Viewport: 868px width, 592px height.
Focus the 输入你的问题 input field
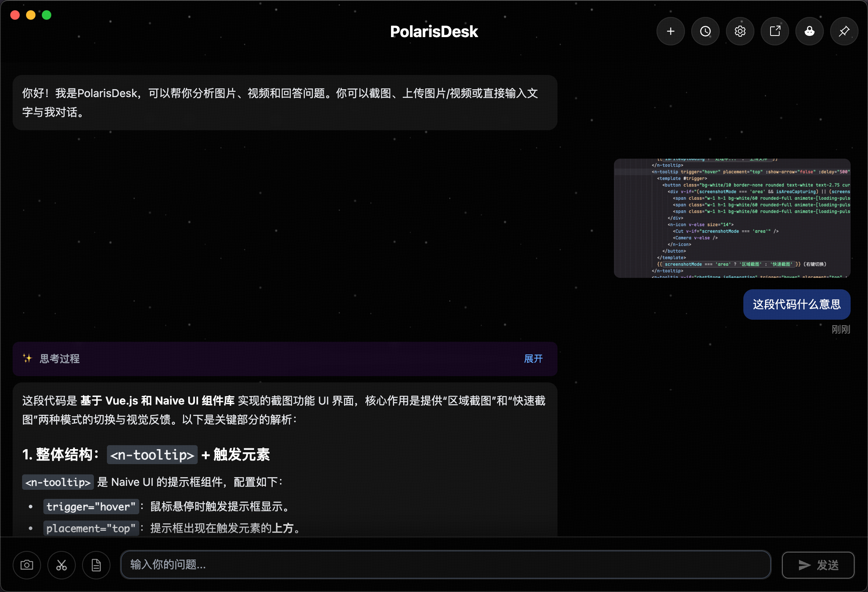click(445, 564)
